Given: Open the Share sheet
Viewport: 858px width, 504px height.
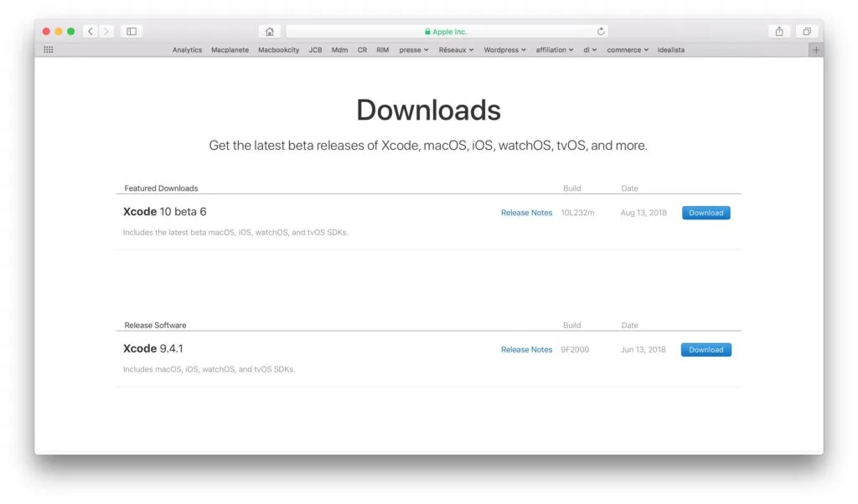Looking at the screenshot, I should 779,31.
